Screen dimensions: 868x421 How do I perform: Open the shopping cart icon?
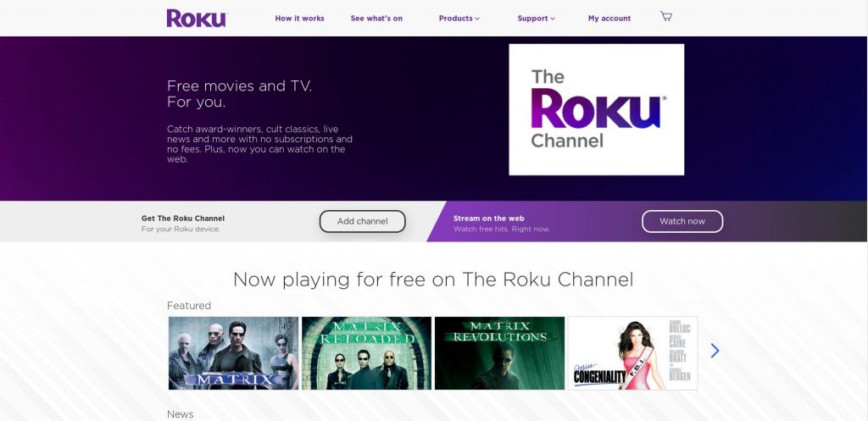666,17
